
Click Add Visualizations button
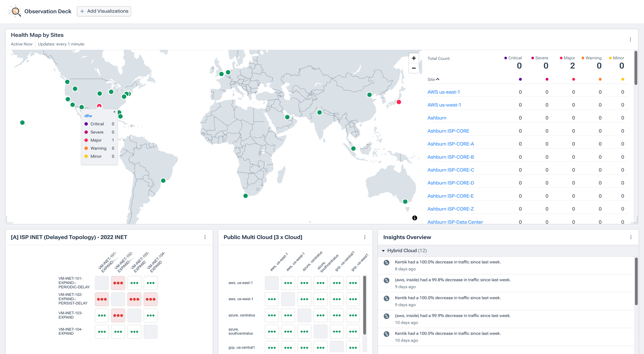[x=104, y=11]
